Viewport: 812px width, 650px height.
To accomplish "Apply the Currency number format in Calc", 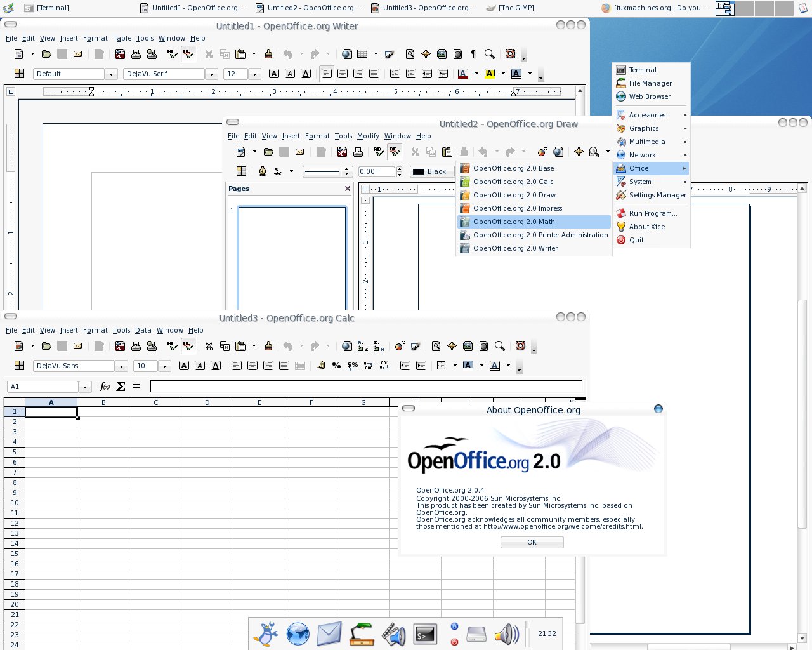I will tap(320, 366).
